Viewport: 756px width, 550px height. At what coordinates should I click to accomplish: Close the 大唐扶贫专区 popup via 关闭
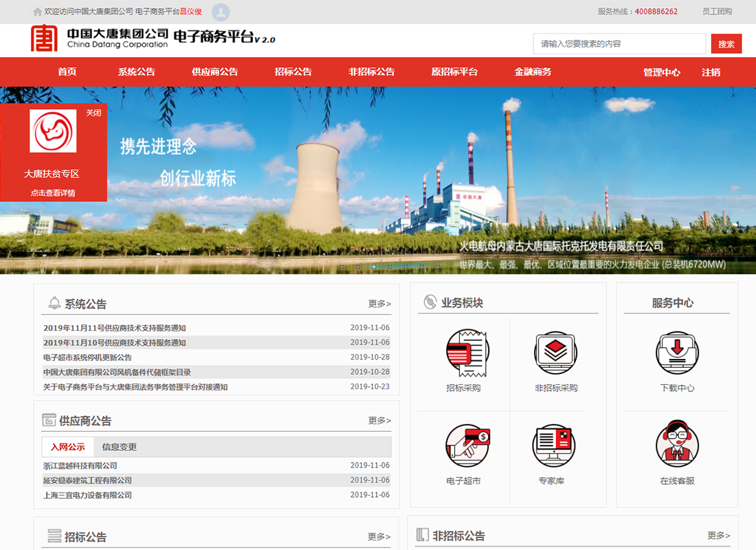click(x=93, y=113)
